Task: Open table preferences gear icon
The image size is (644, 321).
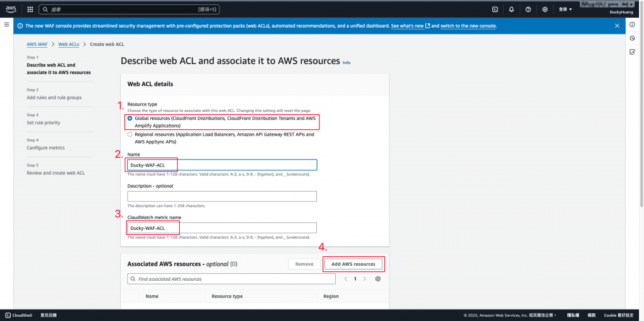Action: (x=378, y=279)
